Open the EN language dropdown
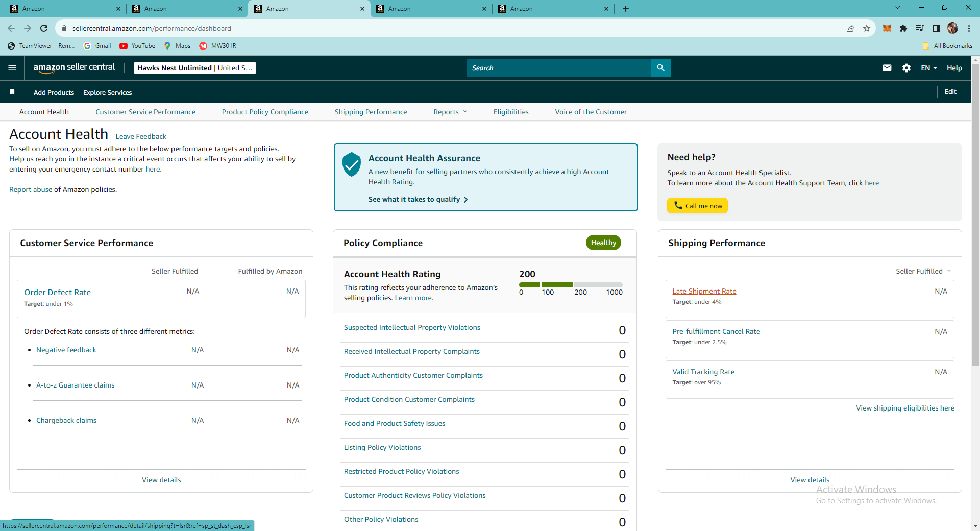Image resolution: width=980 pixels, height=531 pixels. pos(929,68)
